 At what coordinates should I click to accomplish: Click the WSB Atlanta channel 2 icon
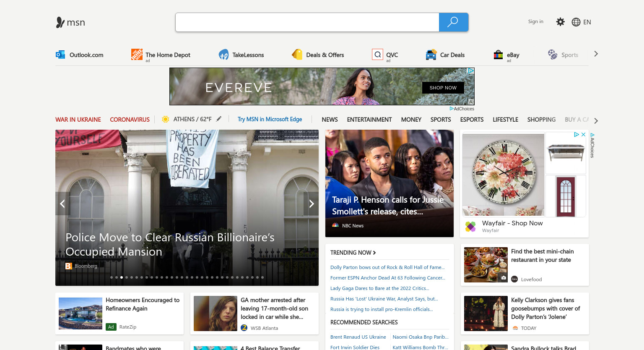tap(244, 328)
